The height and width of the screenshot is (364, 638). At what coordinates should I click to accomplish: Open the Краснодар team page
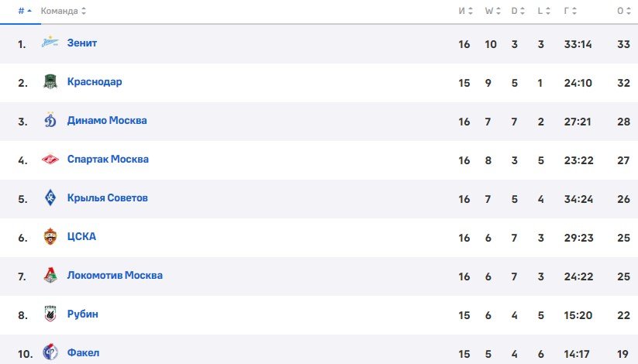95,82
